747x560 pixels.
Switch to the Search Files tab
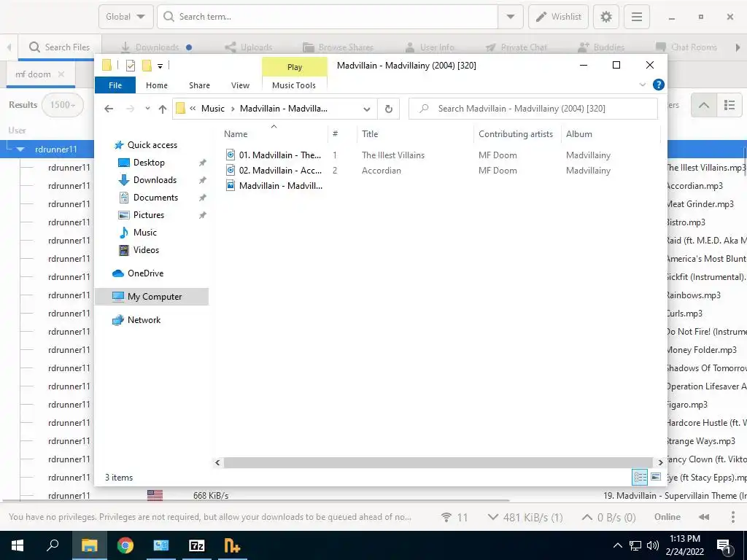point(60,47)
